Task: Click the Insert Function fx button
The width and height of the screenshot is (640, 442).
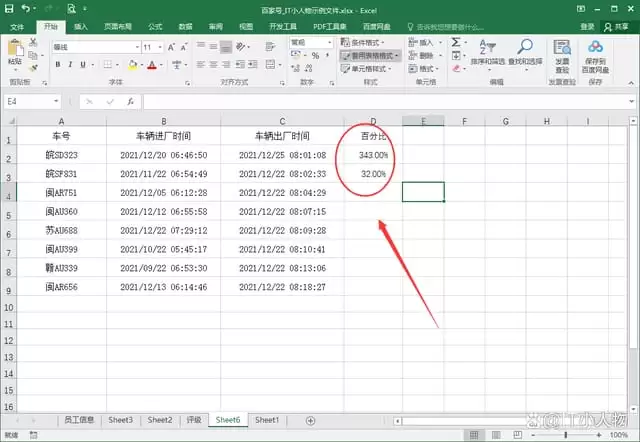Action: click(x=130, y=102)
